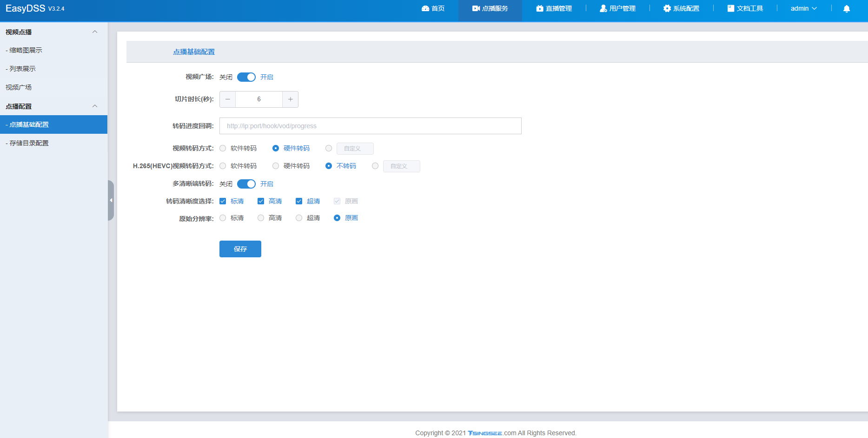Click the 点播基础配置 panel heading
Screen dimensions: 868x438
tap(194, 52)
